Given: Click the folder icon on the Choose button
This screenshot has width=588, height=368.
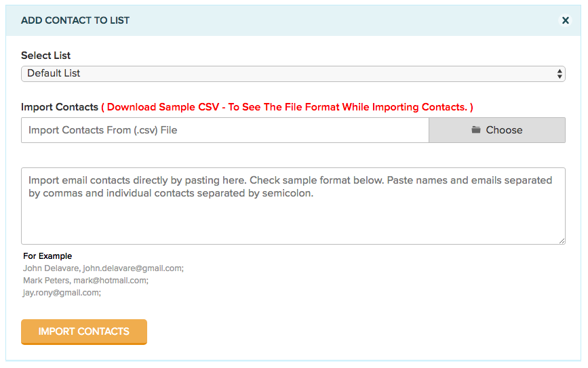Looking at the screenshot, I should point(476,130).
